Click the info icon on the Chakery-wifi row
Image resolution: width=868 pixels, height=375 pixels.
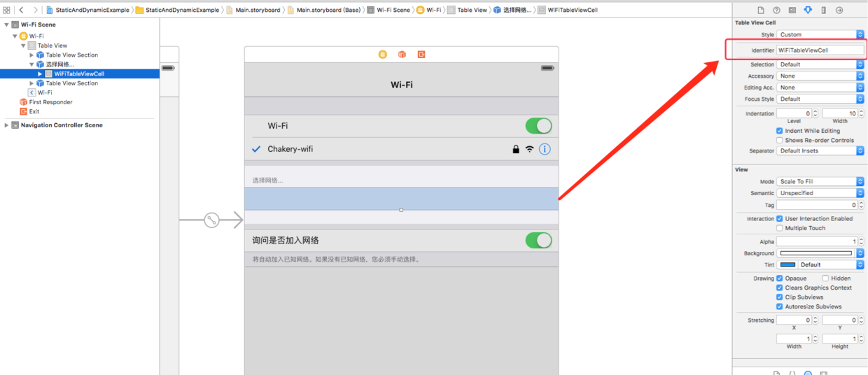pos(545,149)
